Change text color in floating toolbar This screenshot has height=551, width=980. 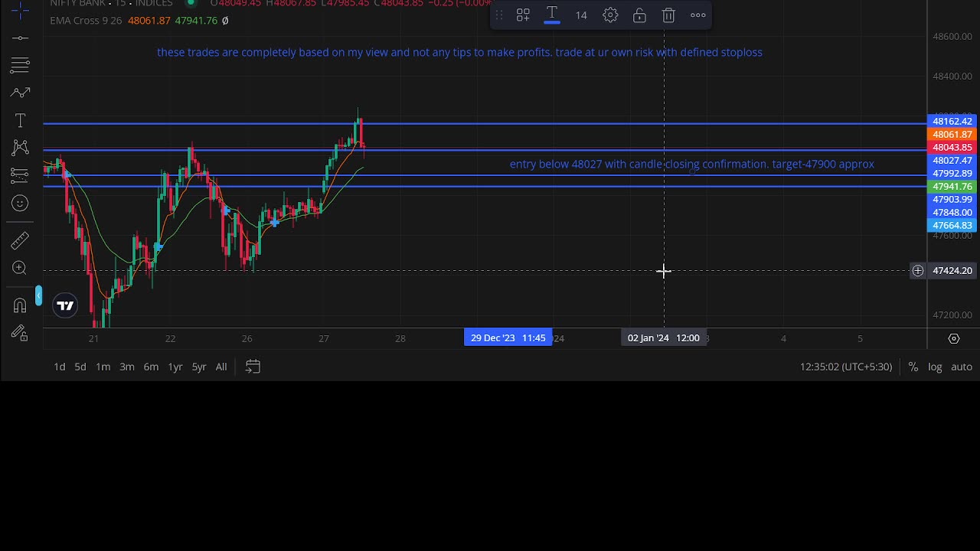pyautogui.click(x=552, y=15)
